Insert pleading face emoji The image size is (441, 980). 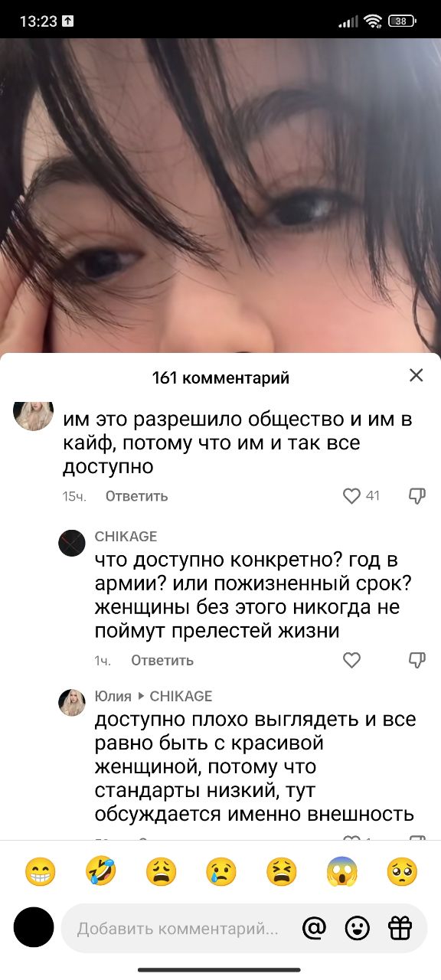402,872
